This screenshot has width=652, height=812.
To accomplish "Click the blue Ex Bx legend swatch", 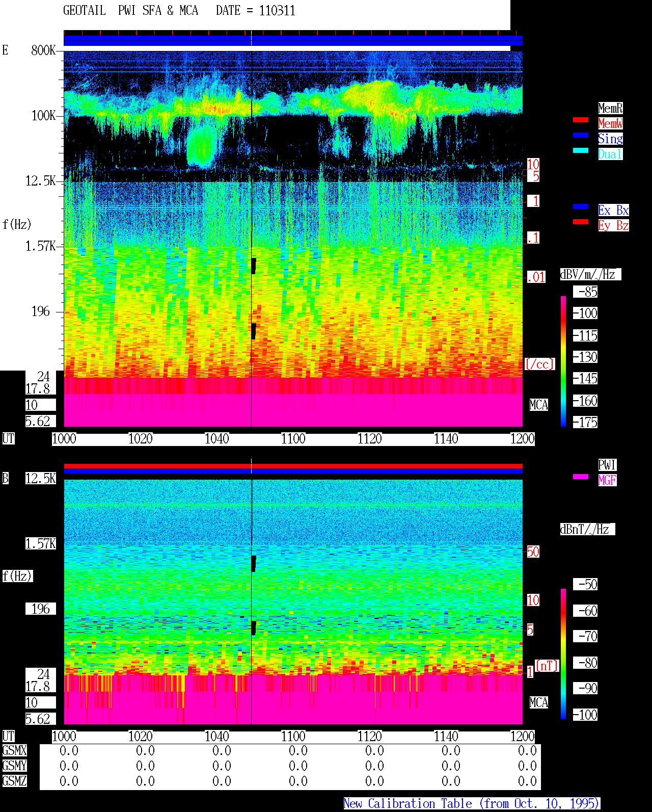I will (x=581, y=206).
